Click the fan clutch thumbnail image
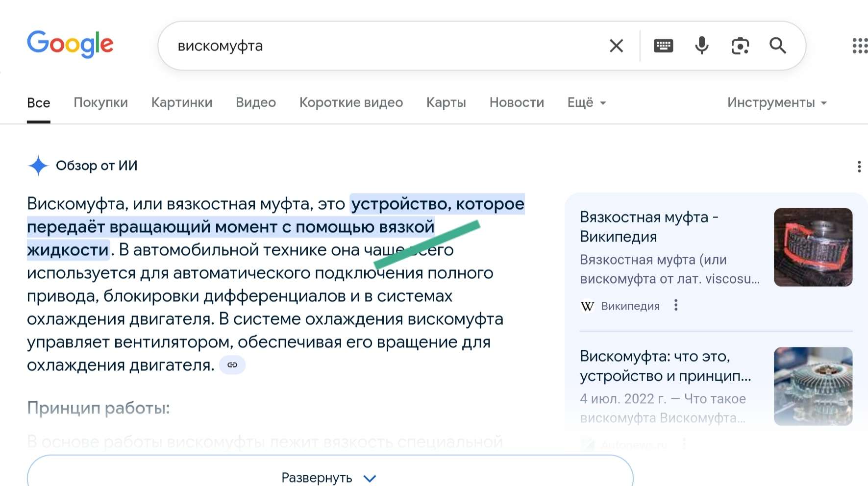The height and width of the screenshot is (486, 868). point(813,386)
